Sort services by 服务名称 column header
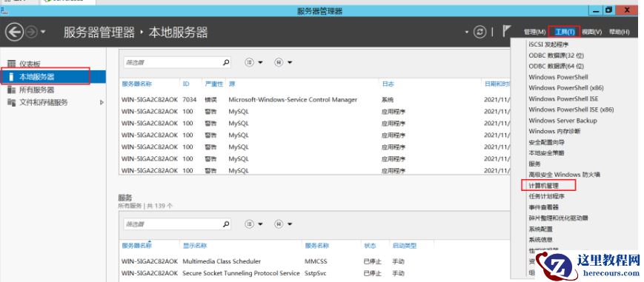644x282 pixels. (316, 246)
